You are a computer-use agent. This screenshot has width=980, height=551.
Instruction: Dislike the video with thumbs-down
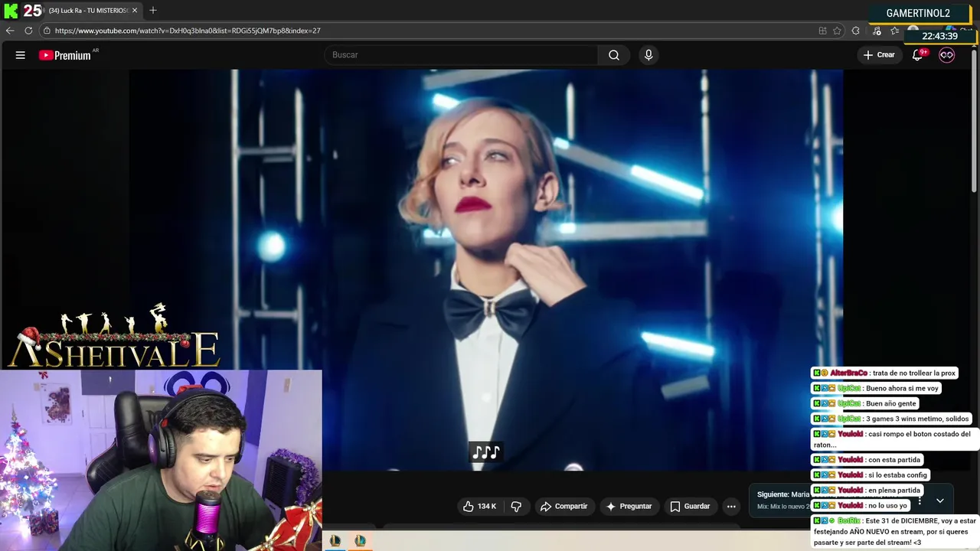point(516,507)
